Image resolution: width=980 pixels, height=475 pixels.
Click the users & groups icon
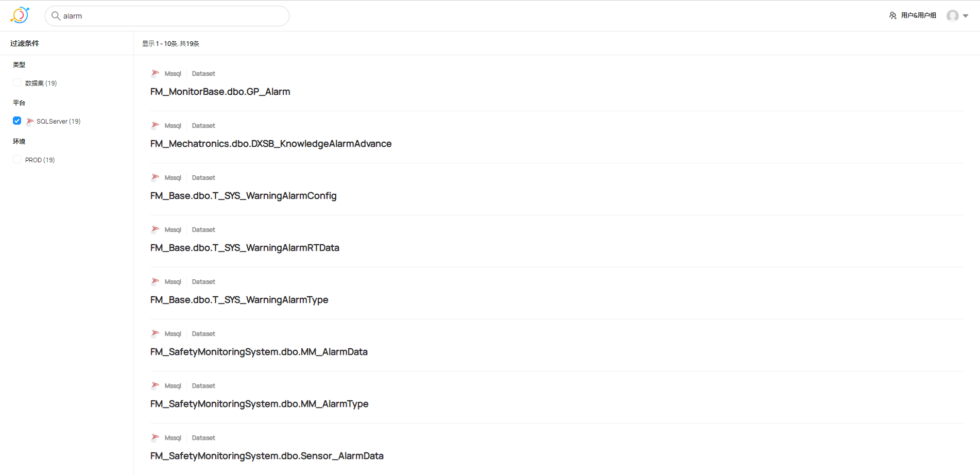(x=893, y=15)
